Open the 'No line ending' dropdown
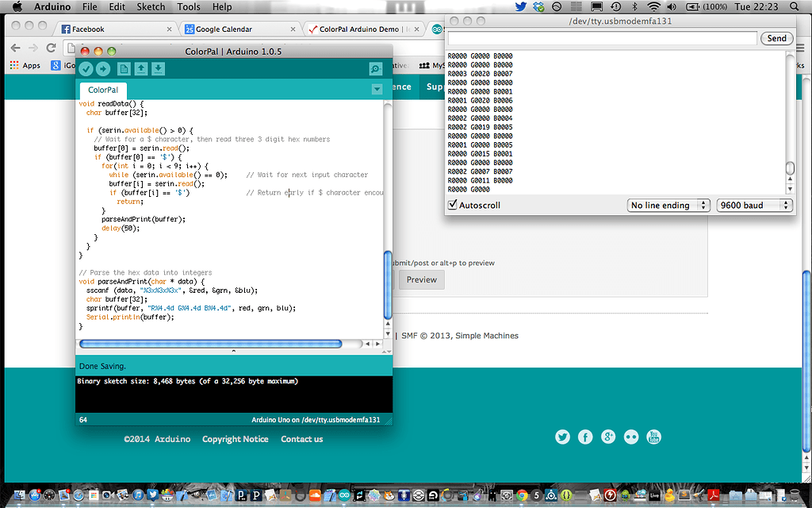 tap(668, 205)
